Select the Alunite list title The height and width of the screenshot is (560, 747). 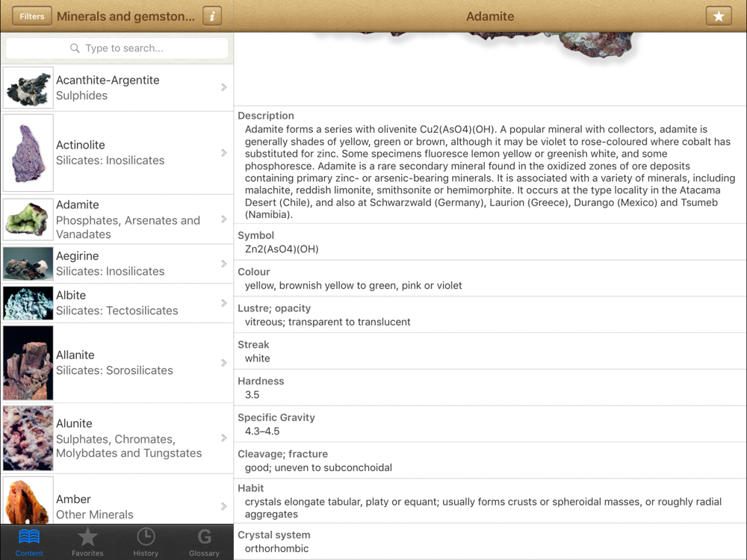pyautogui.click(x=74, y=423)
